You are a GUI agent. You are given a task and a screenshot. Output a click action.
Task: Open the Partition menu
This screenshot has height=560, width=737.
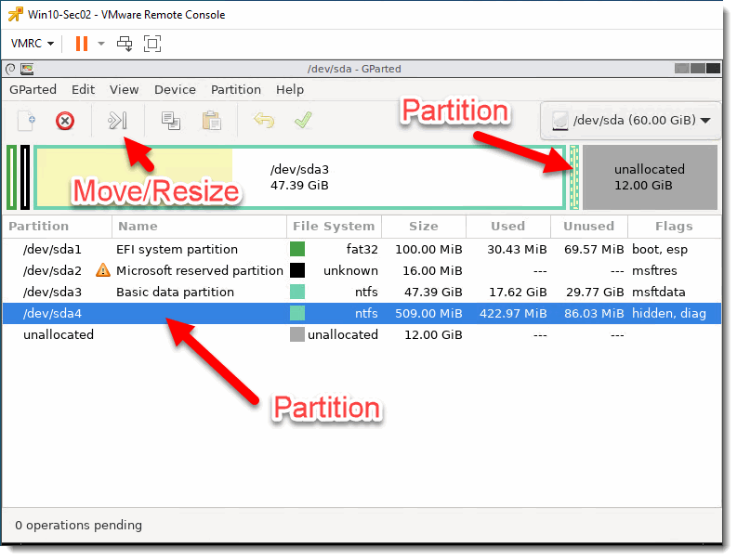tap(236, 89)
